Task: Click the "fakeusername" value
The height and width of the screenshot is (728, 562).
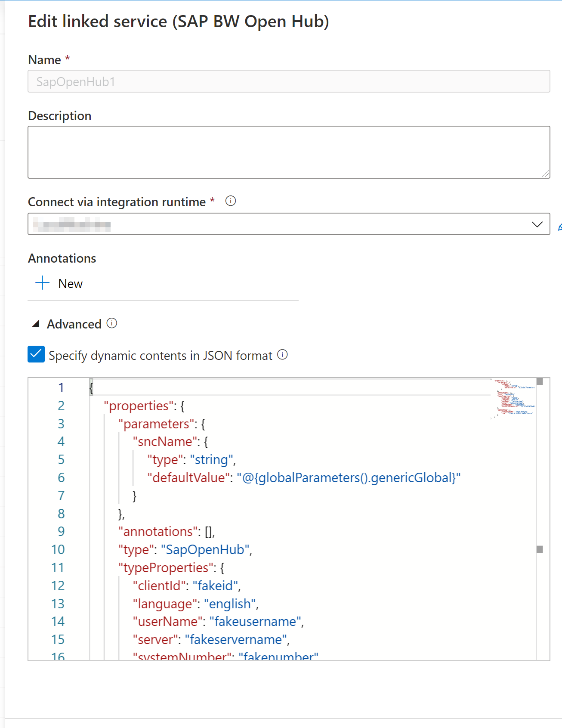Action: click(255, 622)
